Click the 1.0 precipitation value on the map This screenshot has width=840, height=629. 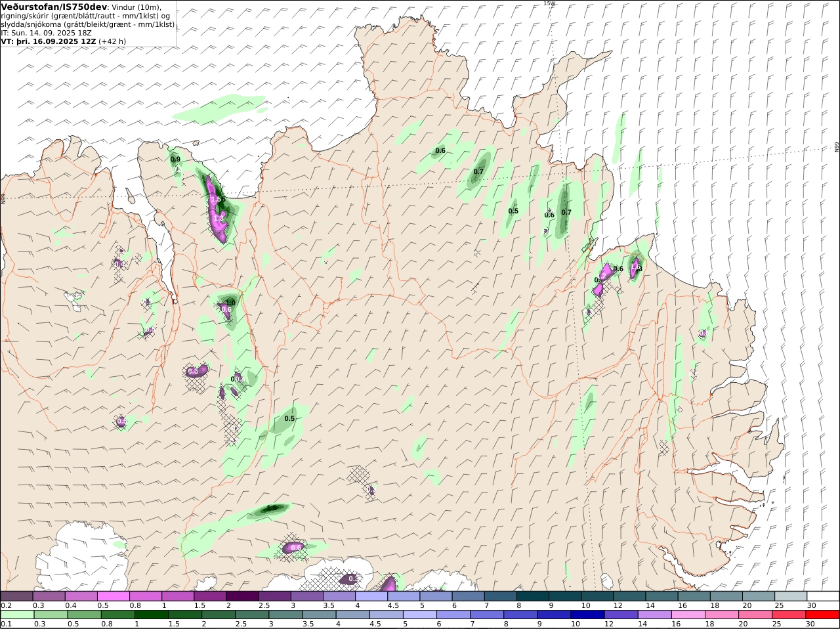[230, 303]
